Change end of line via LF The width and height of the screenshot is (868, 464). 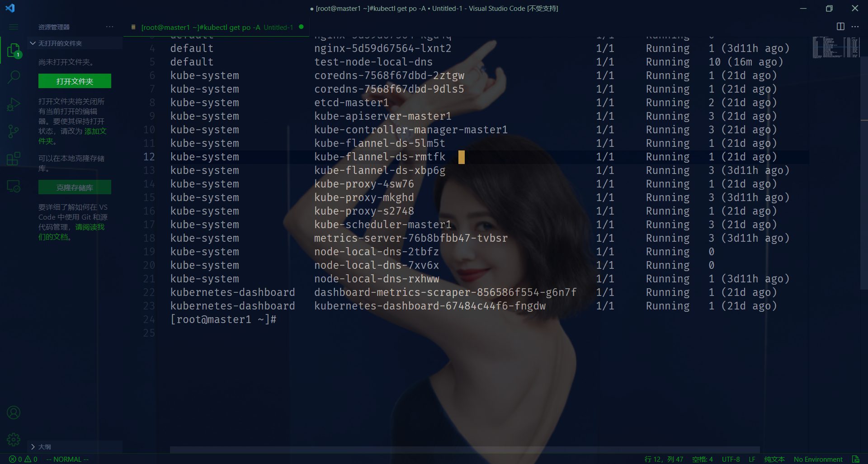752,459
